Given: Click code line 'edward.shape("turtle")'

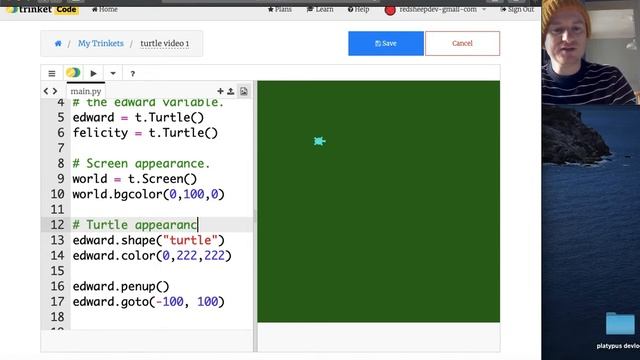Looking at the screenshot, I should click(x=149, y=240).
